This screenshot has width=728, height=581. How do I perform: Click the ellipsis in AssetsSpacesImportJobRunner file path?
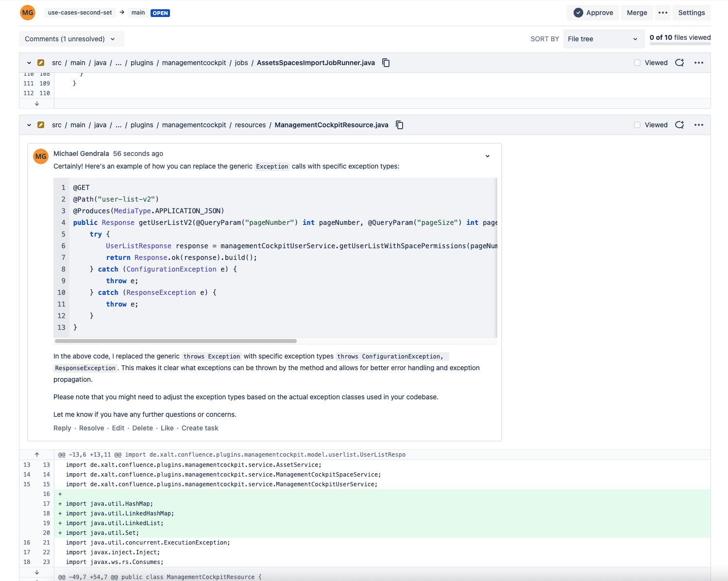[x=119, y=63]
